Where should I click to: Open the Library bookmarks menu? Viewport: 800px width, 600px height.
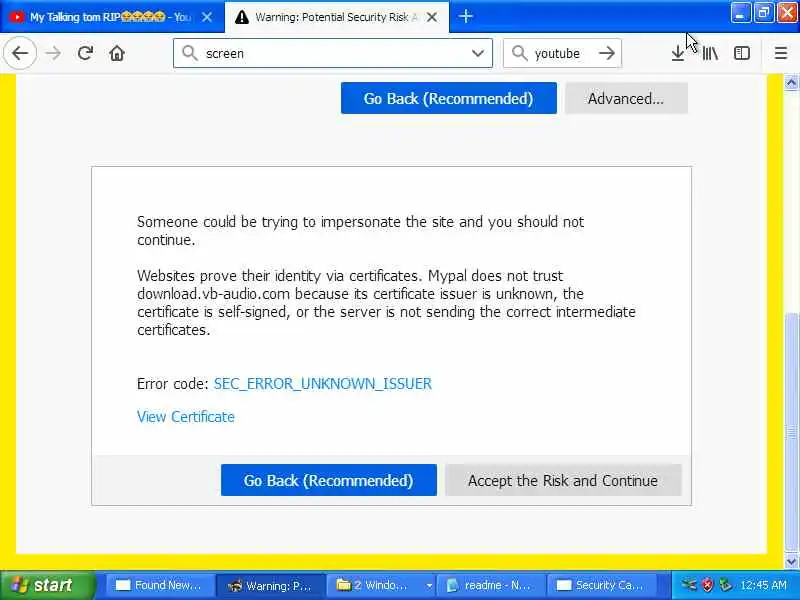point(710,53)
